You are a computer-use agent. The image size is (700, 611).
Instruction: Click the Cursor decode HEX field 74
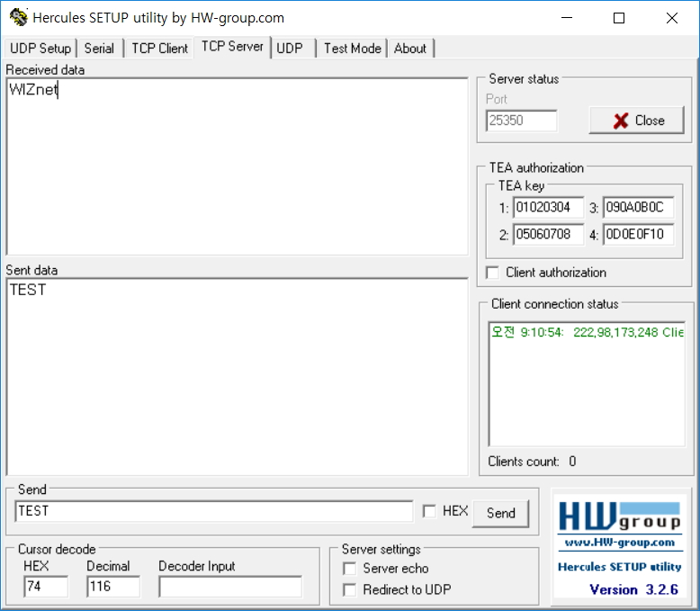(46, 587)
